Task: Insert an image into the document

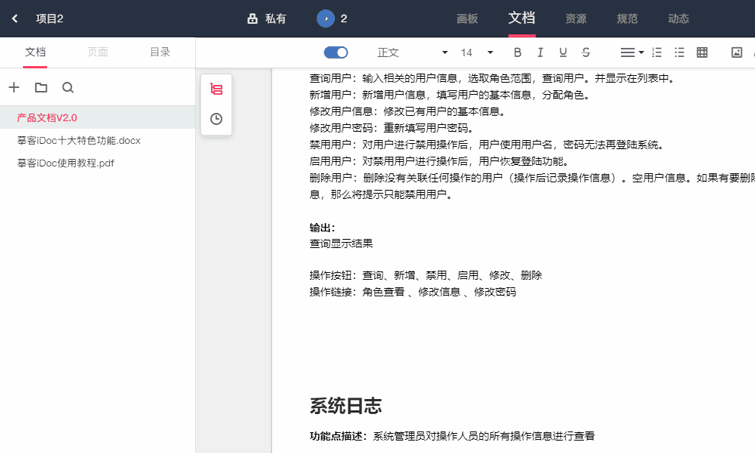Action: tap(737, 52)
